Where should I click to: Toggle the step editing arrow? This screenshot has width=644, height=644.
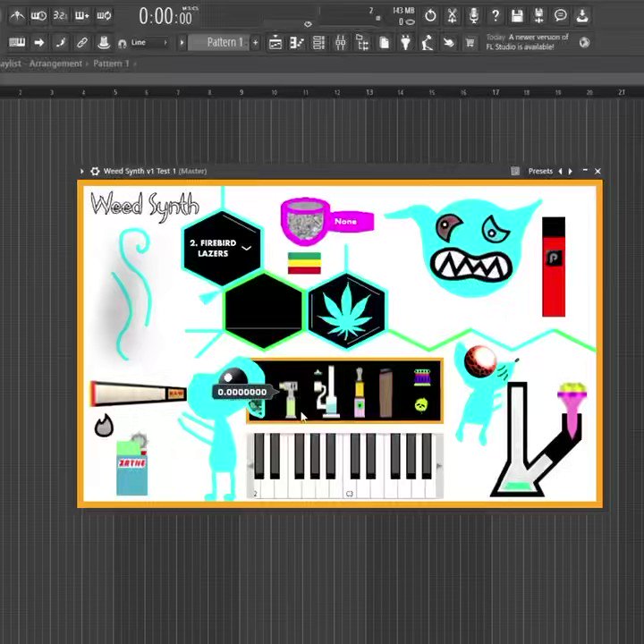[x=39, y=42]
